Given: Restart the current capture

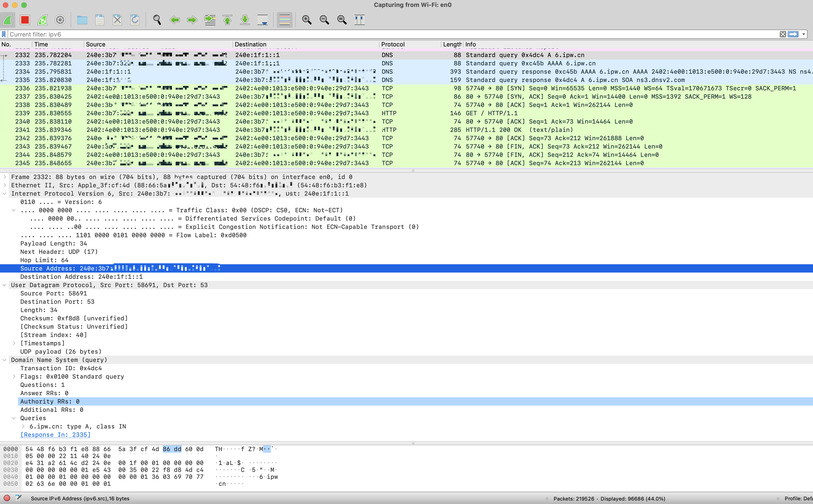Looking at the screenshot, I should pyautogui.click(x=43, y=20).
